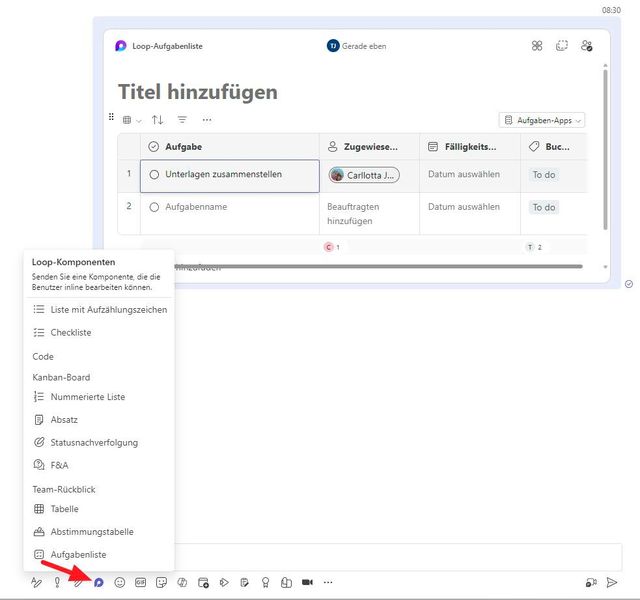
Task: Send the message with the paper-plane icon
Action: coord(611,582)
